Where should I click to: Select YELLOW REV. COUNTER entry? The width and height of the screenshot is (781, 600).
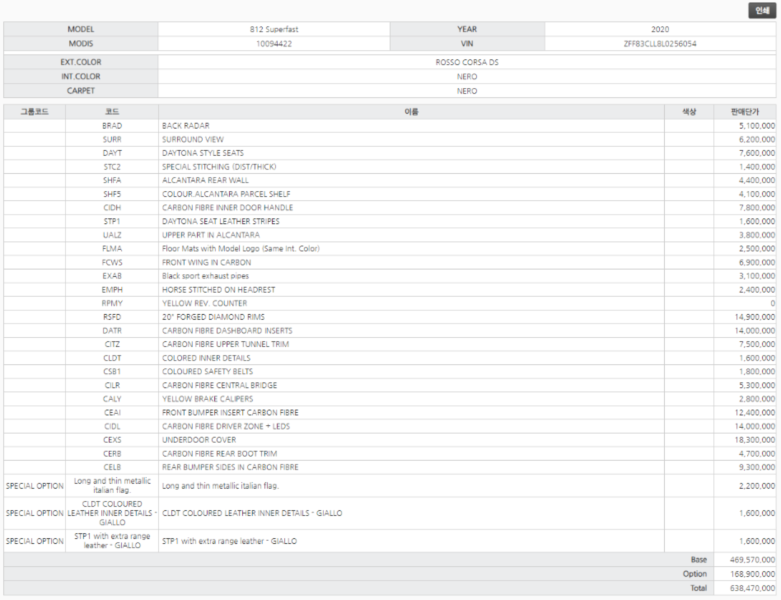204,303
